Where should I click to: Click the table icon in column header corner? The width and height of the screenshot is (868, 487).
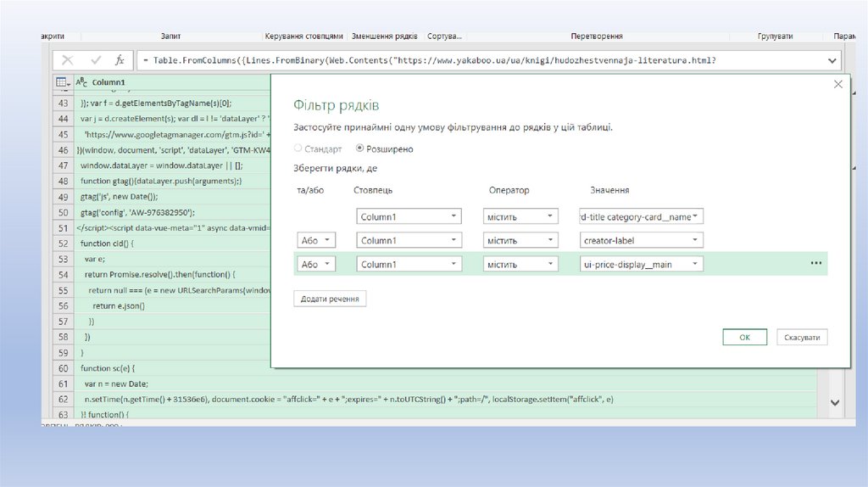62,82
